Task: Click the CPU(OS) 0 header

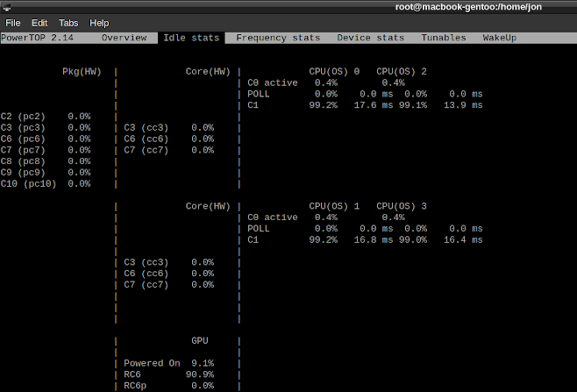Action: click(x=334, y=71)
